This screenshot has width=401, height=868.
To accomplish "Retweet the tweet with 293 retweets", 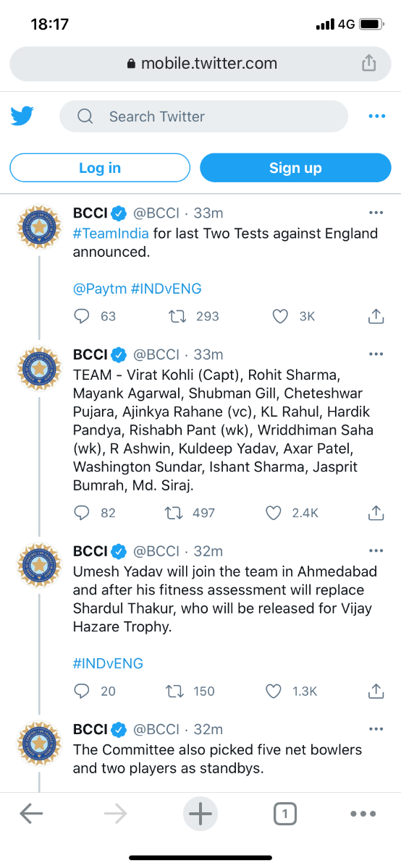I will (175, 316).
